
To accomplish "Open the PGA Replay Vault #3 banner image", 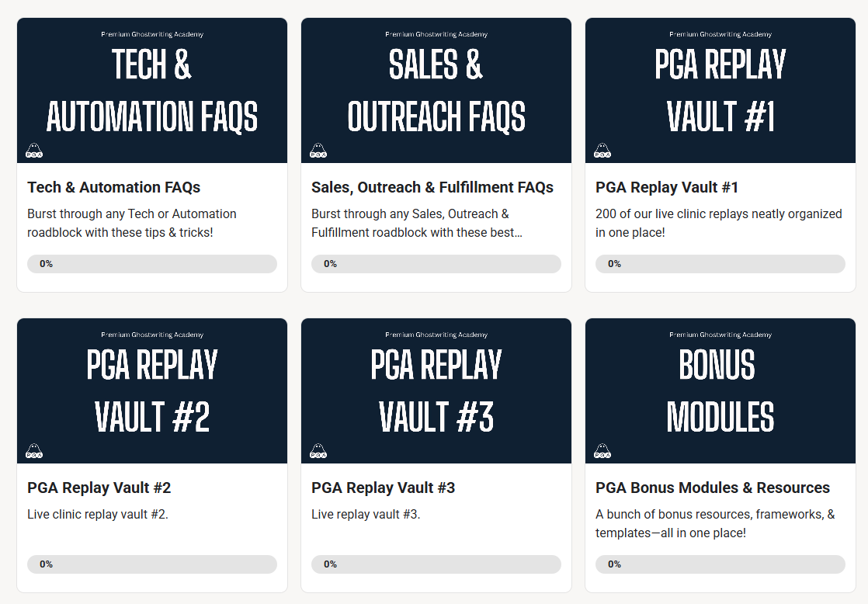I will click(436, 391).
